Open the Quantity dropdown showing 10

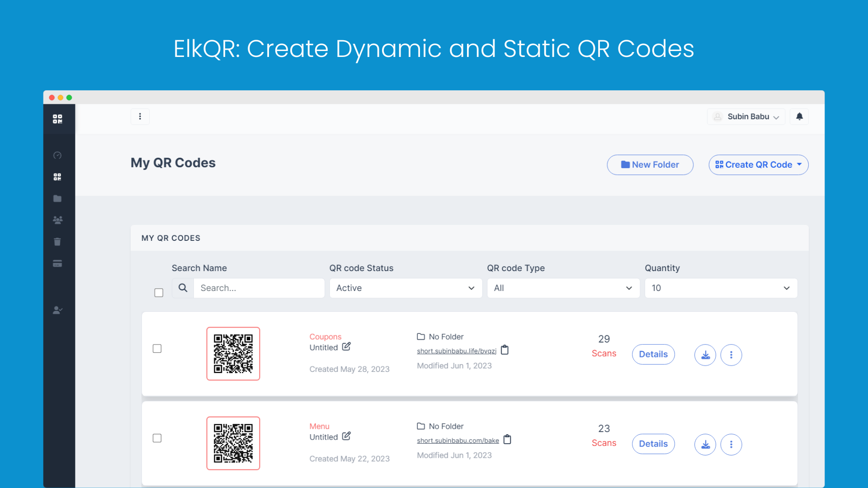[x=721, y=288]
